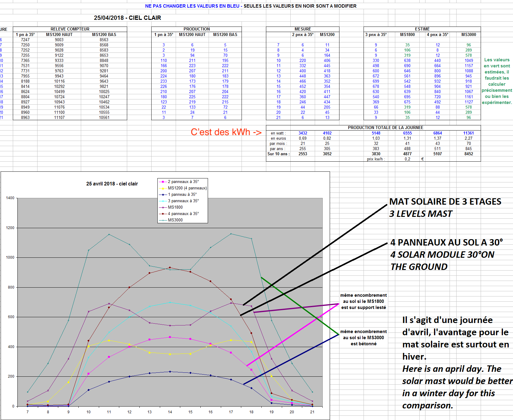The height and width of the screenshot is (420, 513).
Task: Click the "25/04/2018 - CIEL CLAIR" title cell
Action: [x=127, y=18]
